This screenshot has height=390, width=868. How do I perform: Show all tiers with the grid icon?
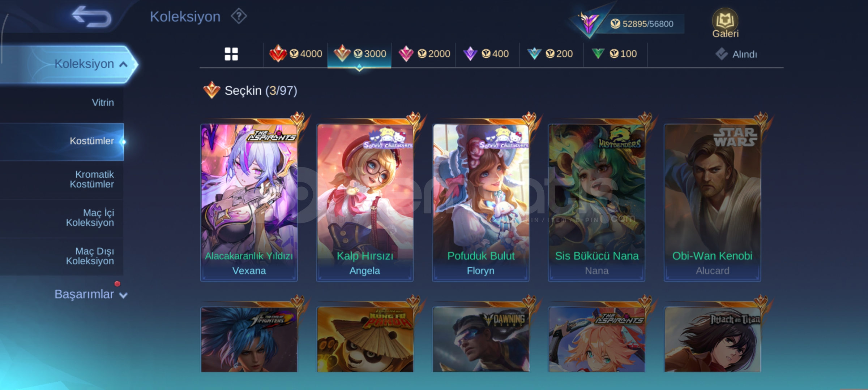click(x=231, y=54)
